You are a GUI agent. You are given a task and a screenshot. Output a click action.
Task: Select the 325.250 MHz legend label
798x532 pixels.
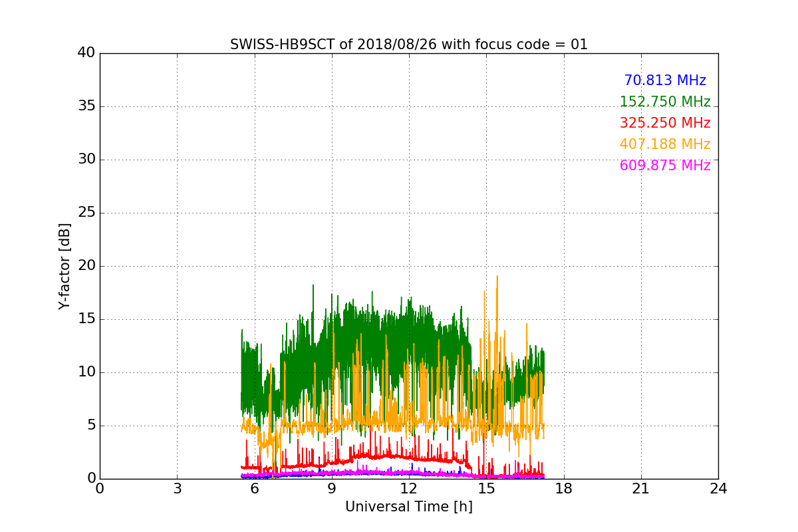[665, 123]
